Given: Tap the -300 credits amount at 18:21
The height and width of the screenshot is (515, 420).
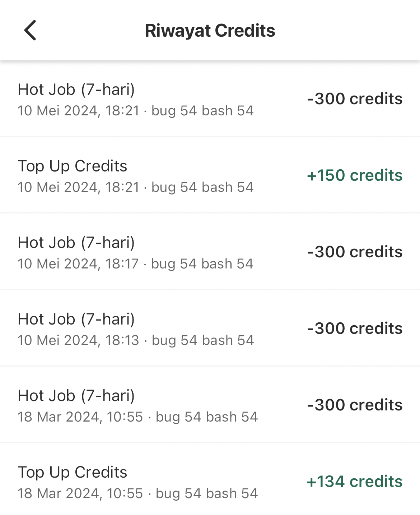Looking at the screenshot, I should (355, 99).
